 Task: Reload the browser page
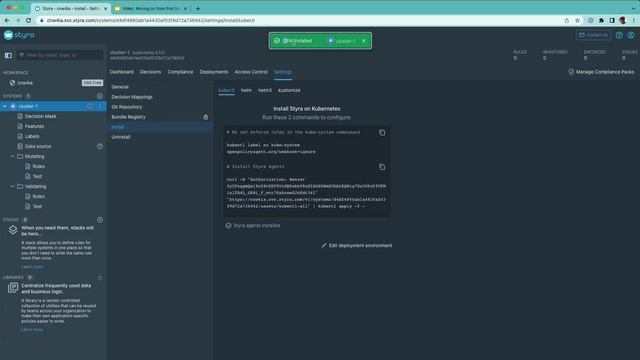pos(28,20)
